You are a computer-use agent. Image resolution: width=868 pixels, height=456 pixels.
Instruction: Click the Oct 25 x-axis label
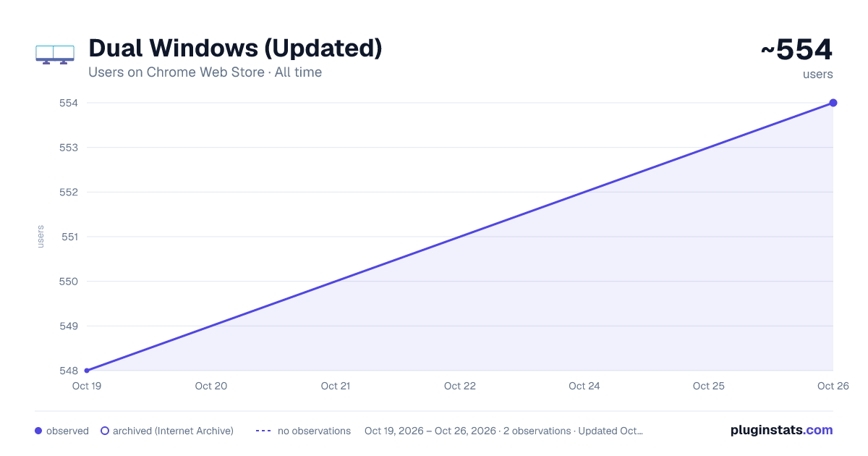pos(709,386)
